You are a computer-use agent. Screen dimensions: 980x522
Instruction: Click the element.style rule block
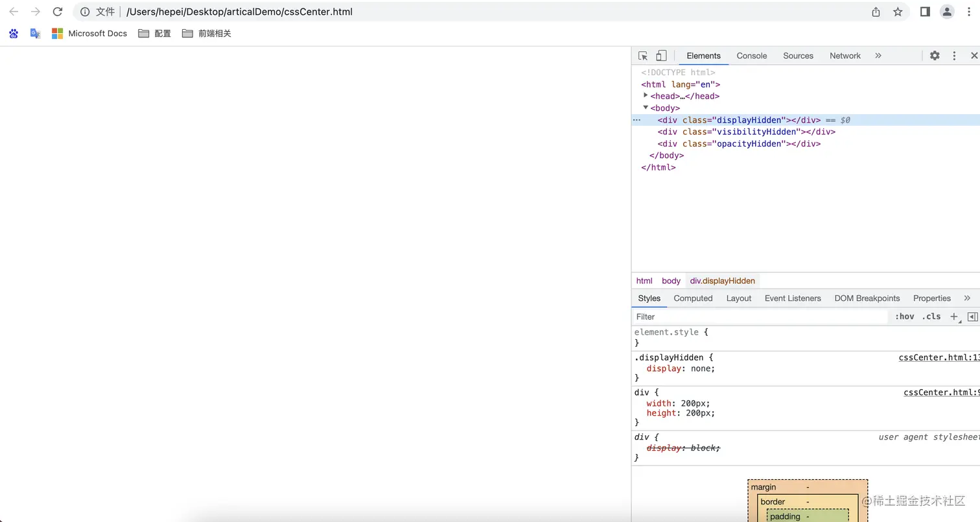coord(806,337)
